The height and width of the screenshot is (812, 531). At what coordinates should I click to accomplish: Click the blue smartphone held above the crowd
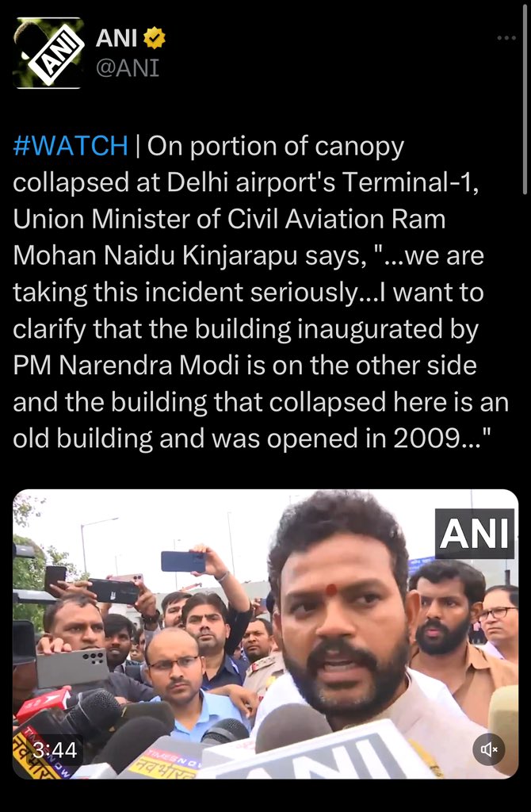tap(183, 561)
